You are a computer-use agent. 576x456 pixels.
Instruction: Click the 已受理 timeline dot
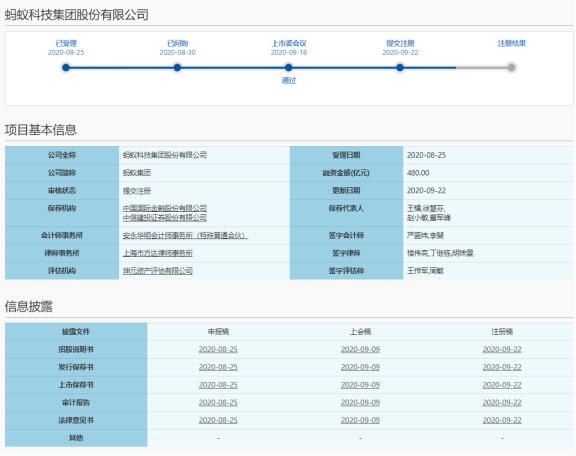tap(66, 68)
